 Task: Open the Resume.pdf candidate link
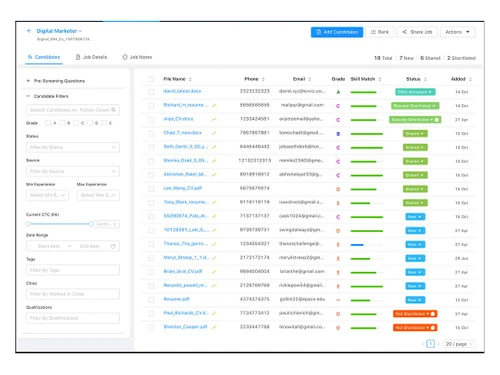(176, 299)
